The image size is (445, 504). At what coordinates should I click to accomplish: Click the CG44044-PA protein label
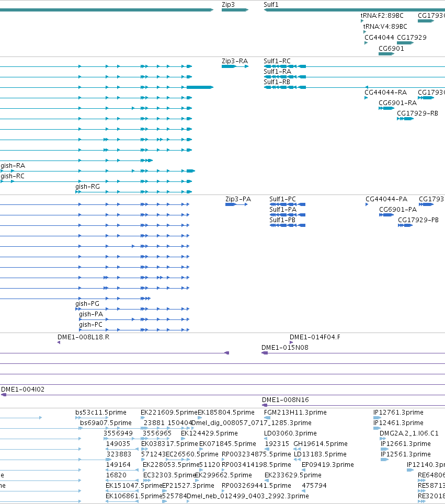(386, 199)
